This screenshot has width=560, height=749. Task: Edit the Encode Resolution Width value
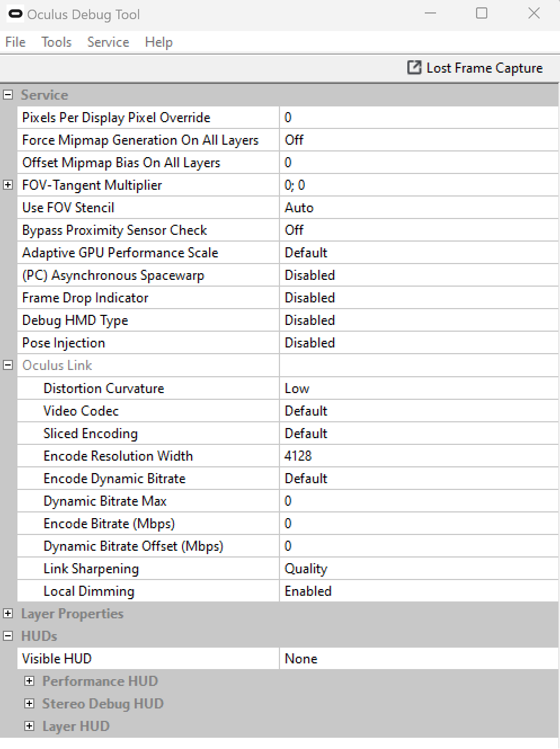[418, 456]
